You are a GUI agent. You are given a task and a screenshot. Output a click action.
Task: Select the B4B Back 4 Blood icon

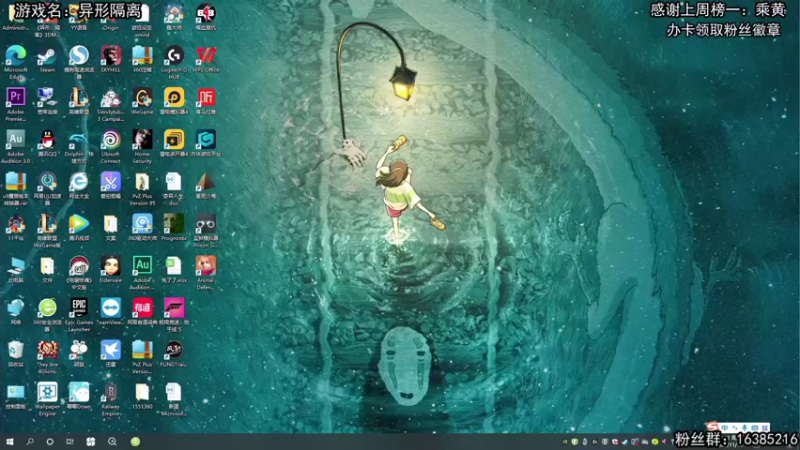[x=206, y=13]
